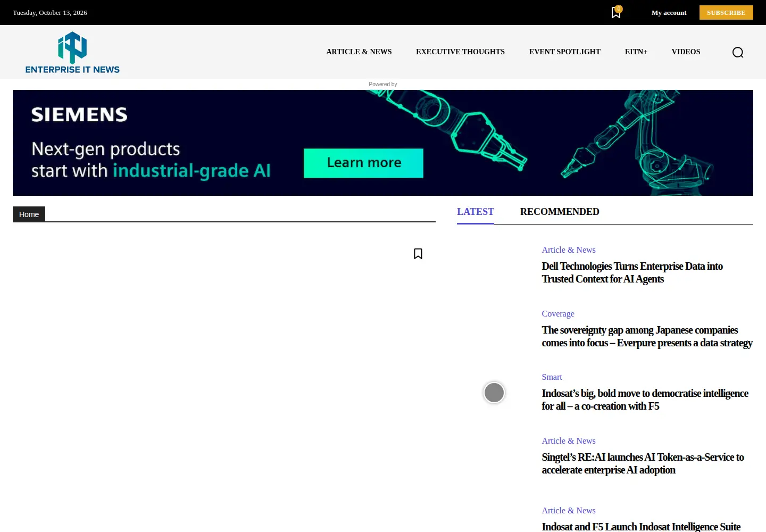Image resolution: width=766 pixels, height=532 pixels.
Task: Click Article & News category above Dell headline
Action: pyautogui.click(x=569, y=250)
